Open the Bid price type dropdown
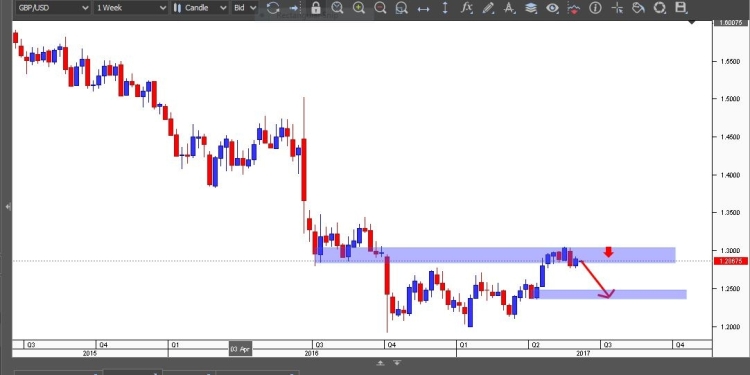 point(244,8)
